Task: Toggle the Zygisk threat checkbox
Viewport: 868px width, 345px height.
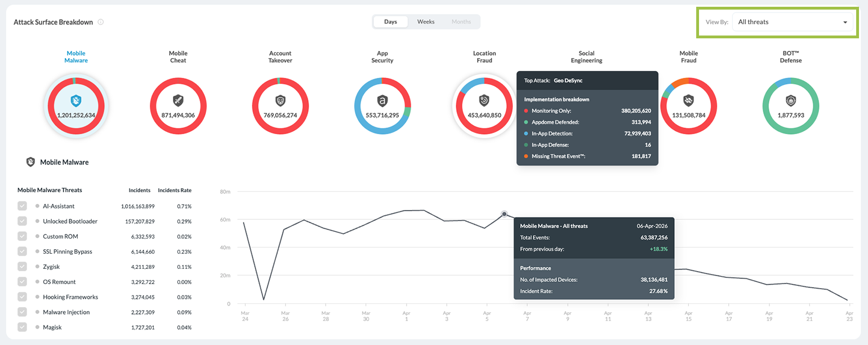Action: [x=22, y=267]
